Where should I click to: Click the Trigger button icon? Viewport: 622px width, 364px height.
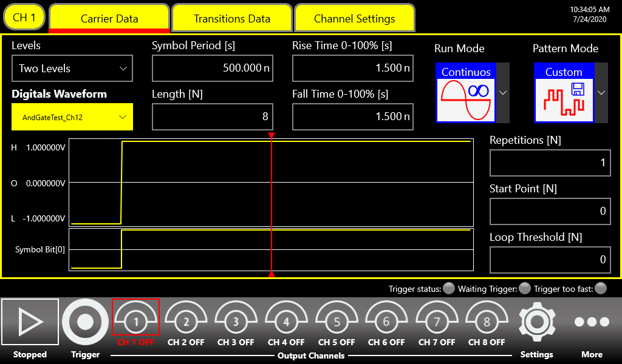pos(84,319)
